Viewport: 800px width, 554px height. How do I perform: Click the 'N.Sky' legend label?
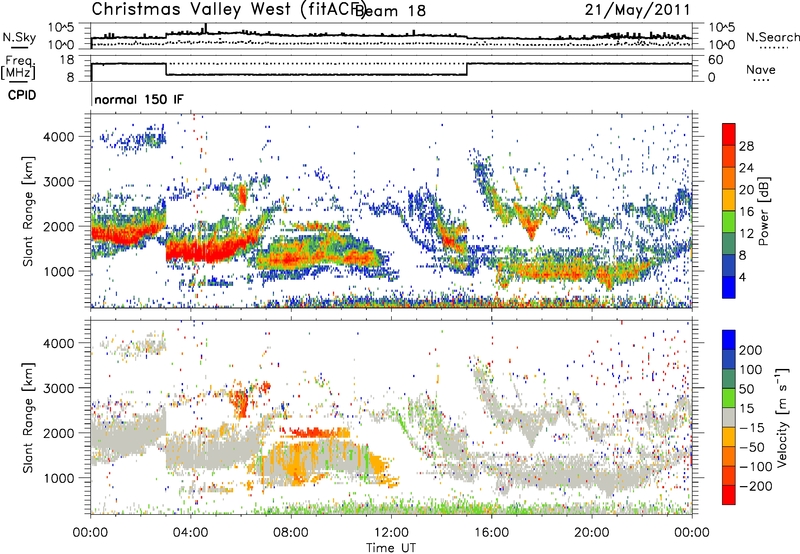point(19,37)
